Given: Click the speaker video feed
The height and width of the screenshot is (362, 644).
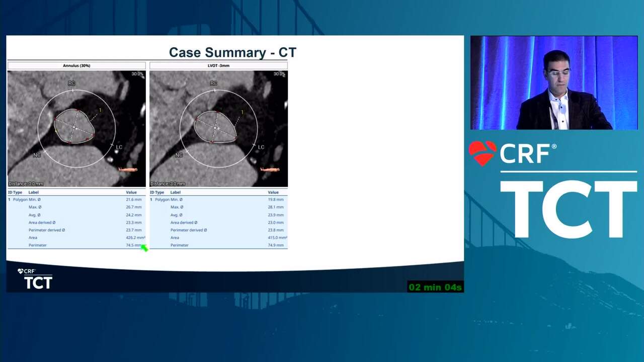Looking at the screenshot, I should tap(554, 83).
